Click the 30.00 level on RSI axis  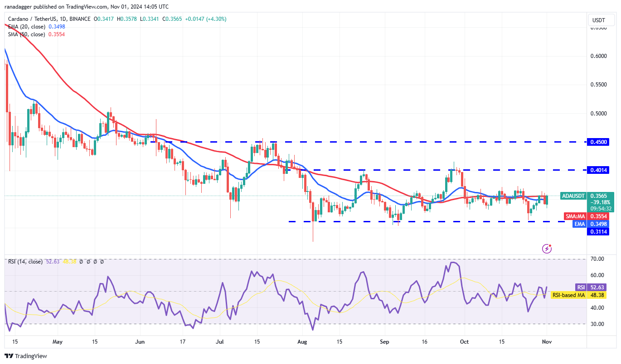coord(597,324)
